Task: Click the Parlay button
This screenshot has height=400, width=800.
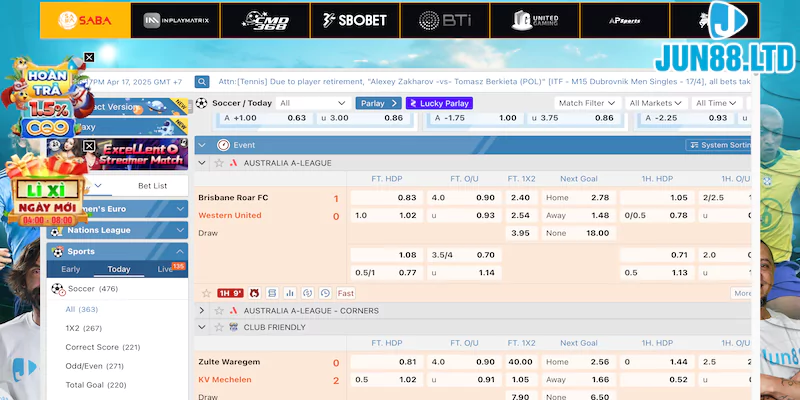Action: coord(377,103)
